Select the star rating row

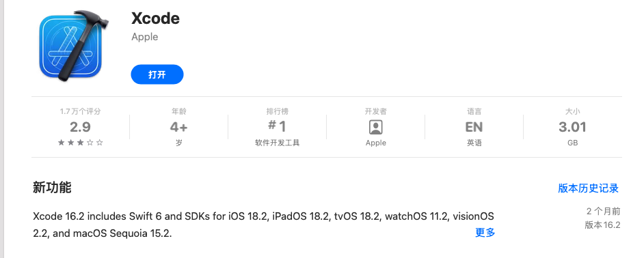coord(80,143)
